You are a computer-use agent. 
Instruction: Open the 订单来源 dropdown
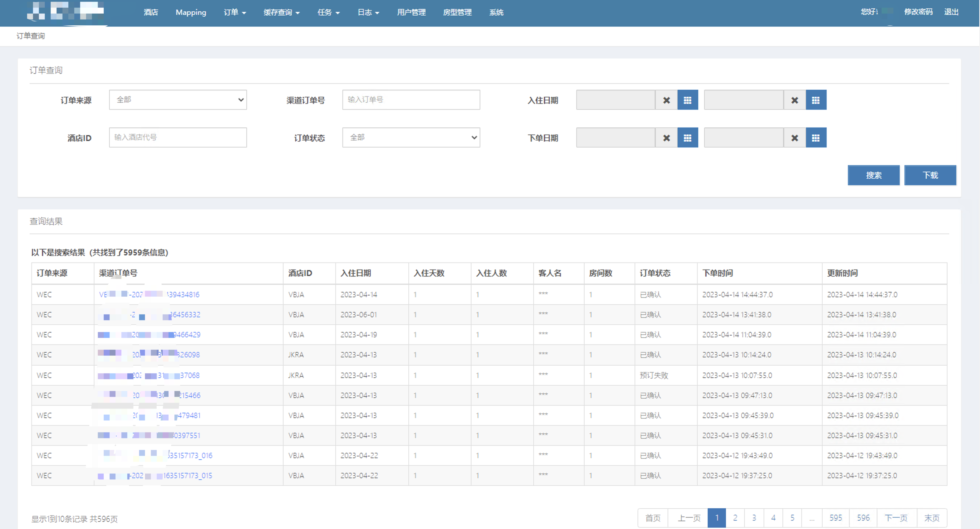click(178, 100)
